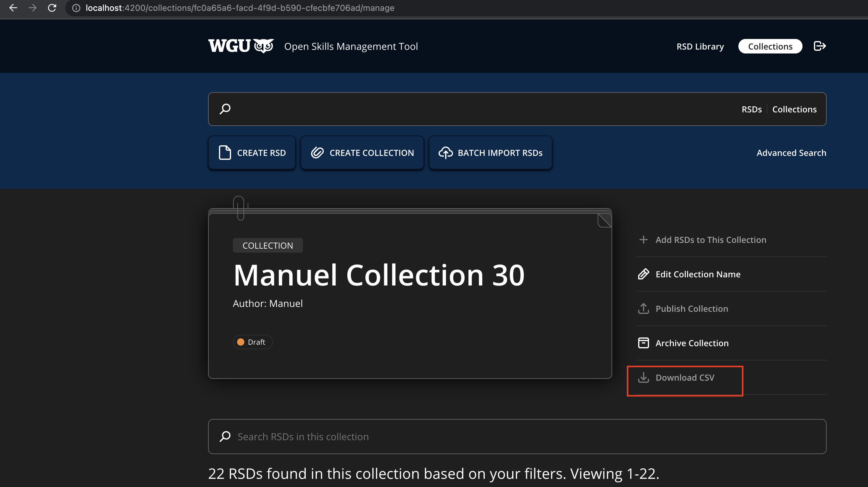Click the magnifier icon in the top search bar

[225, 109]
